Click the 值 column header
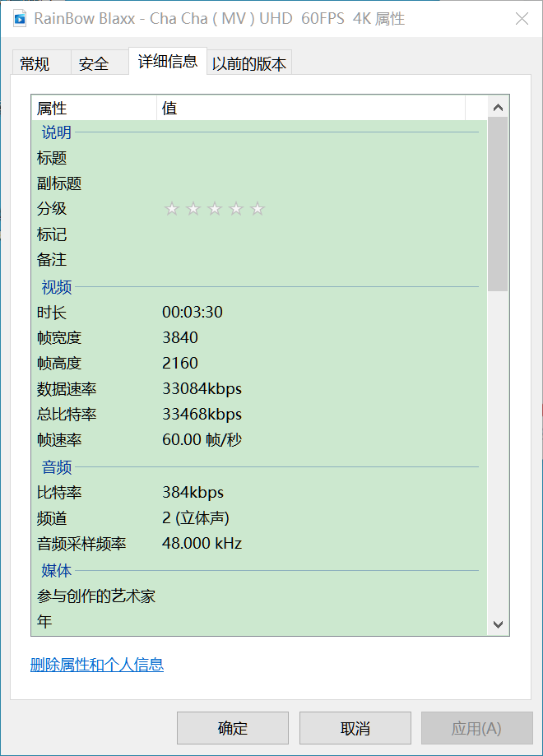The height and width of the screenshot is (756, 543). pyautogui.click(x=311, y=108)
